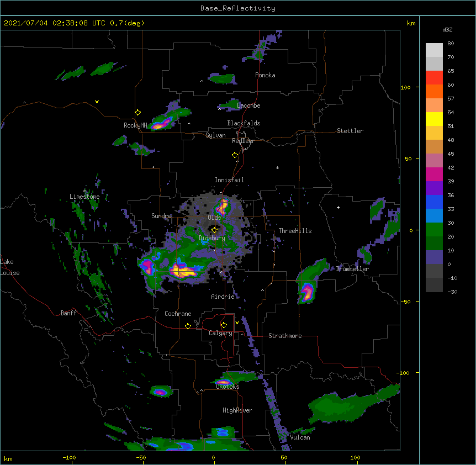Click the Strathmore label
Screen dimensions: 476x465
[x=285, y=336]
